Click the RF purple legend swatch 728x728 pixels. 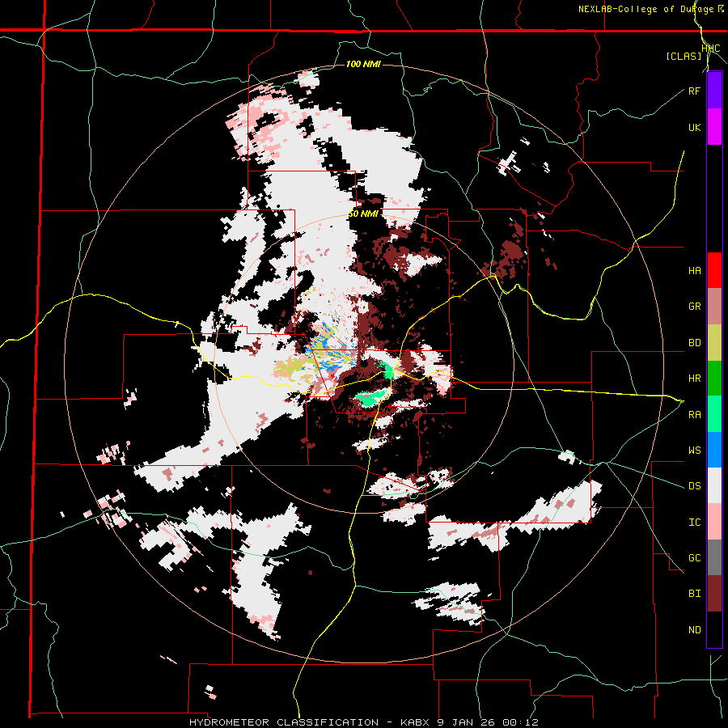click(714, 91)
